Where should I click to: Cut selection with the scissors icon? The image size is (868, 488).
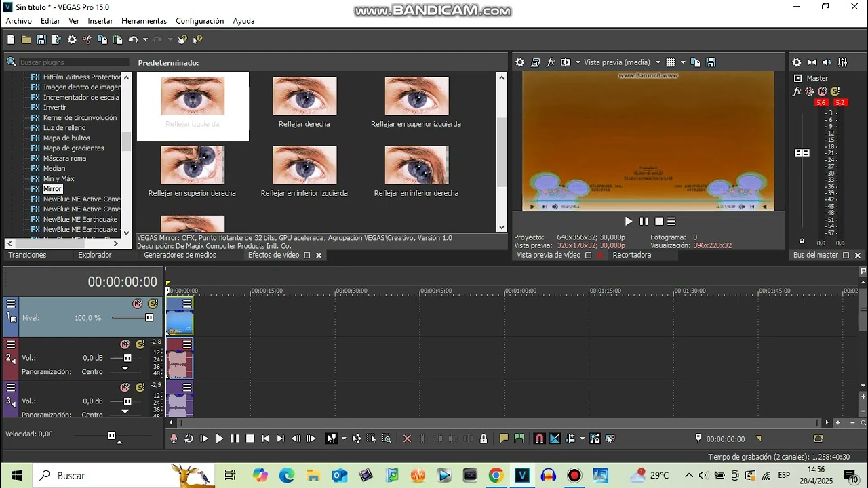[87, 40]
